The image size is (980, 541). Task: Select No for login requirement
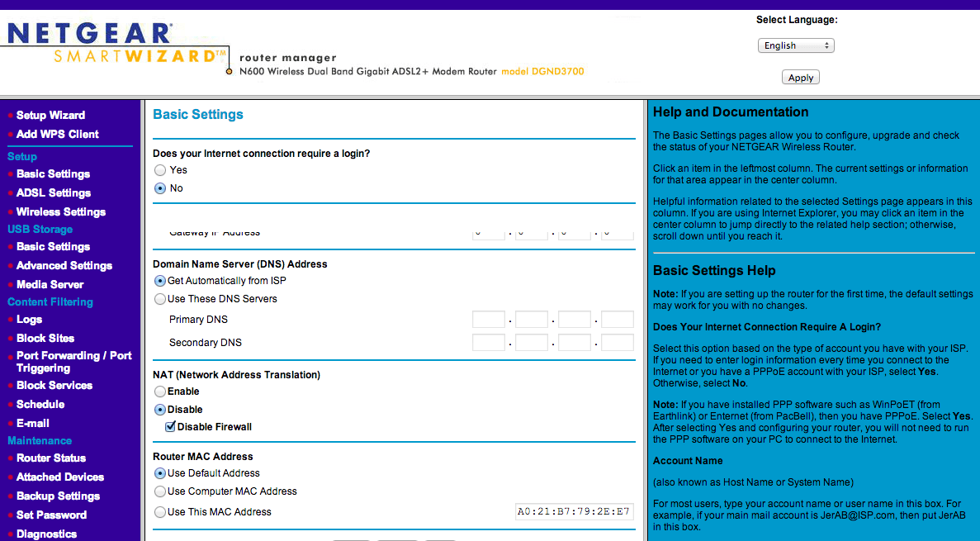pyautogui.click(x=161, y=188)
